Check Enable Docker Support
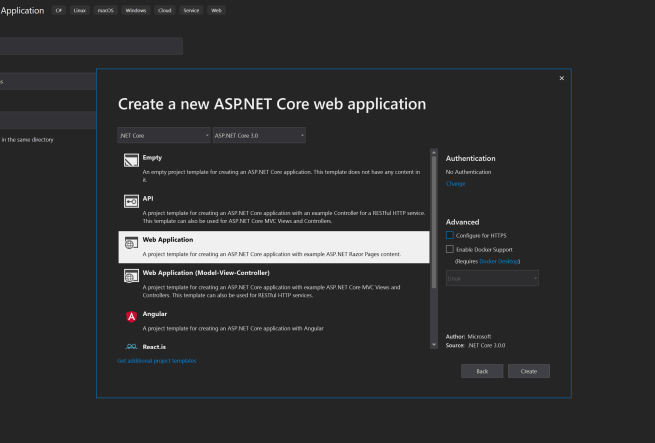655x443 pixels. 450,248
